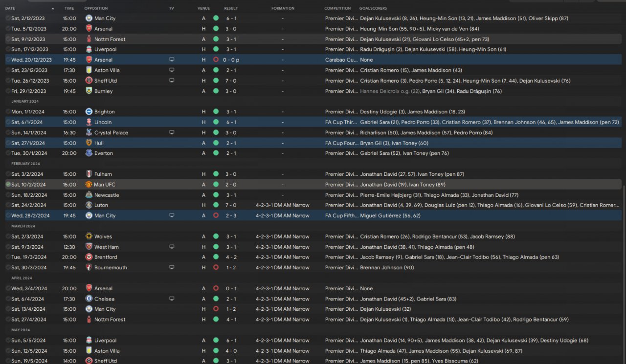Toggle the tick circle for Sun, 5/5/2024
Screen dimensions: 626x364
click(8, 341)
